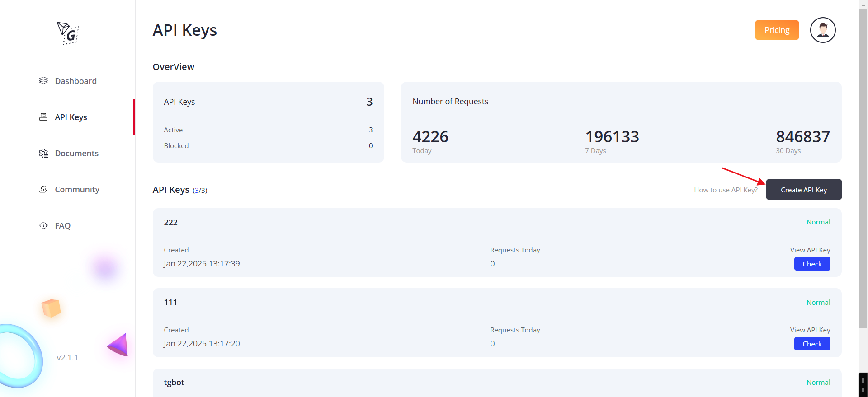Check the API key named 222

(812, 264)
